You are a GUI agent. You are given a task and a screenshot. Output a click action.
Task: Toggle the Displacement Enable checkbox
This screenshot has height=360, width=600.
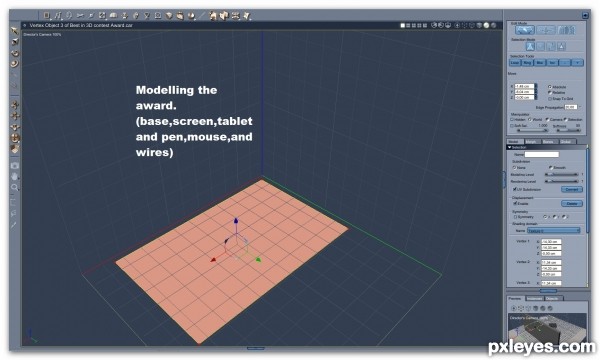pos(515,204)
